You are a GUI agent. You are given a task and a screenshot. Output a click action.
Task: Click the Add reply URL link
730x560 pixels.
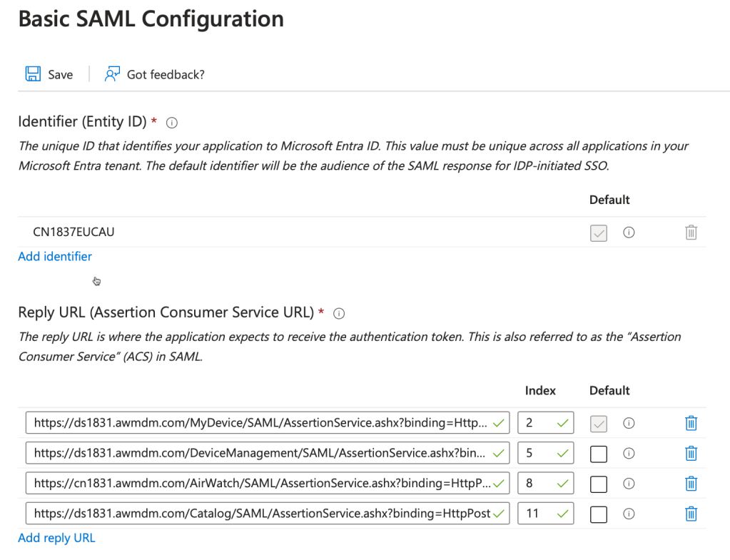point(56,538)
